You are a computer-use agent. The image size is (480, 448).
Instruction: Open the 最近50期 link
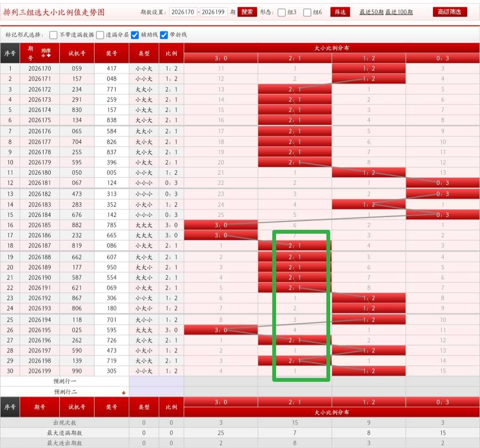pos(371,12)
